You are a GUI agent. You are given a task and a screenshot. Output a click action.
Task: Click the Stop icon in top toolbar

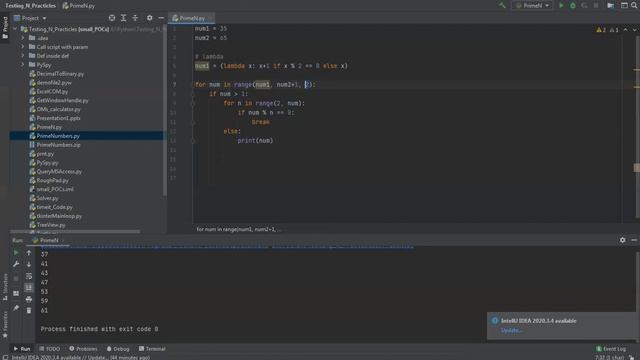[x=596, y=5]
